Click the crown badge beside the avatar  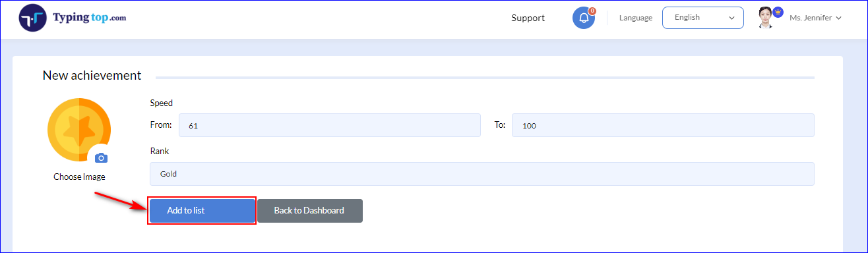click(778, 12)
